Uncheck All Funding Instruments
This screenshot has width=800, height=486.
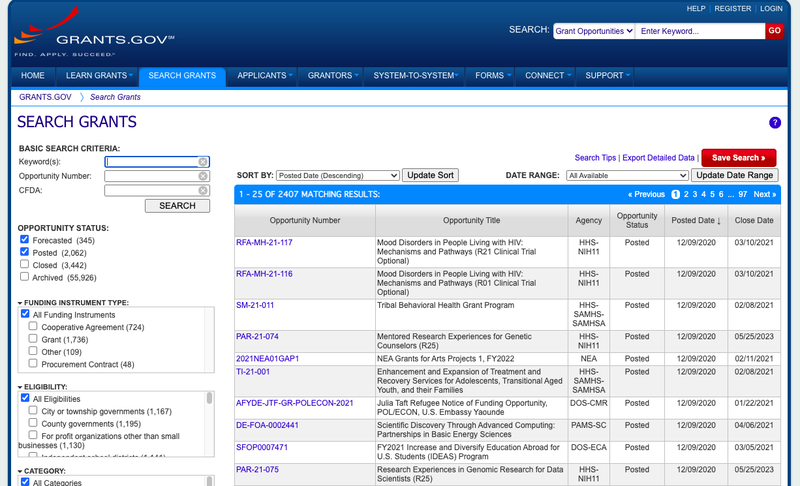tap(25, 314)
